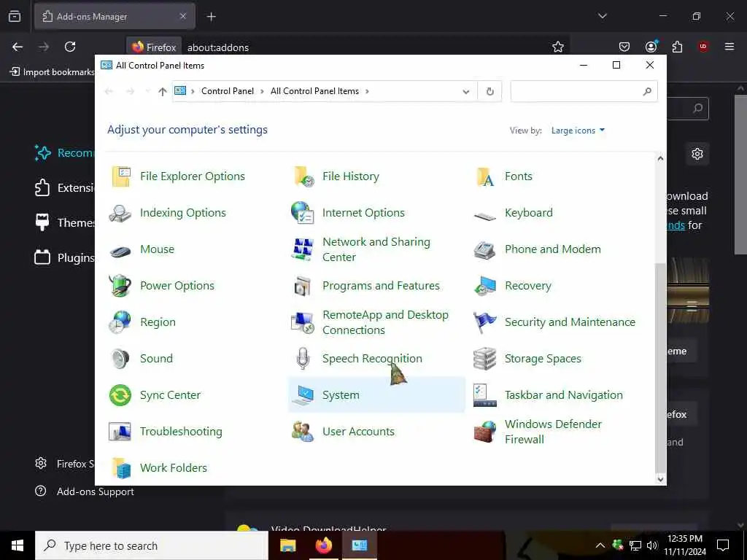Click 'All Control Panel Items' breadcrumb segment
The width and height of the screenshot is (747, 560).
tap(314, 91)
